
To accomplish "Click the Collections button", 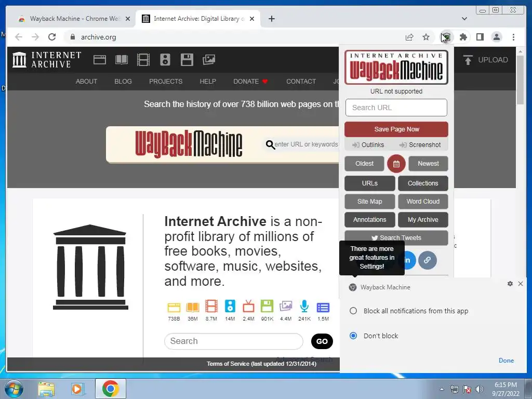I will [x=423, y=183].
